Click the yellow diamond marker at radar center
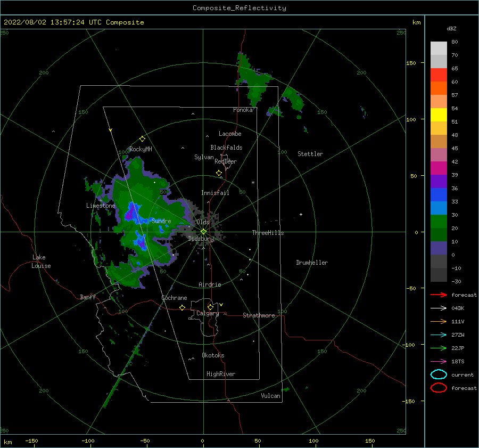The image size is (479, 448). pos(203,232)
